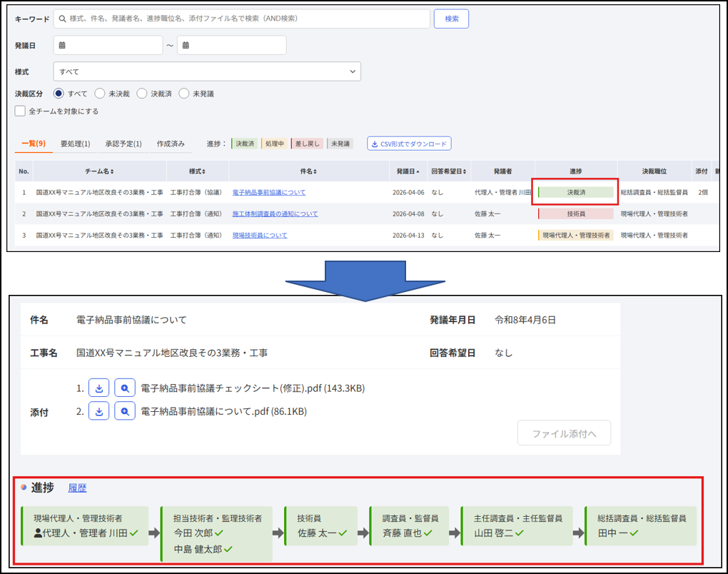Click person icon beside 代理人・管理者 川田
Image resolution: width=728 pixels, height=574 pixels.
[x=38, y=533]
